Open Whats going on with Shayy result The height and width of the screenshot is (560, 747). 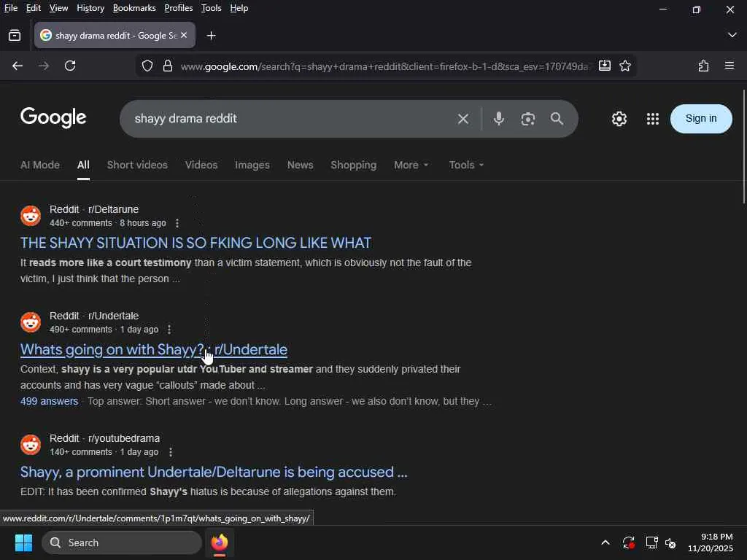coord(154,349)
